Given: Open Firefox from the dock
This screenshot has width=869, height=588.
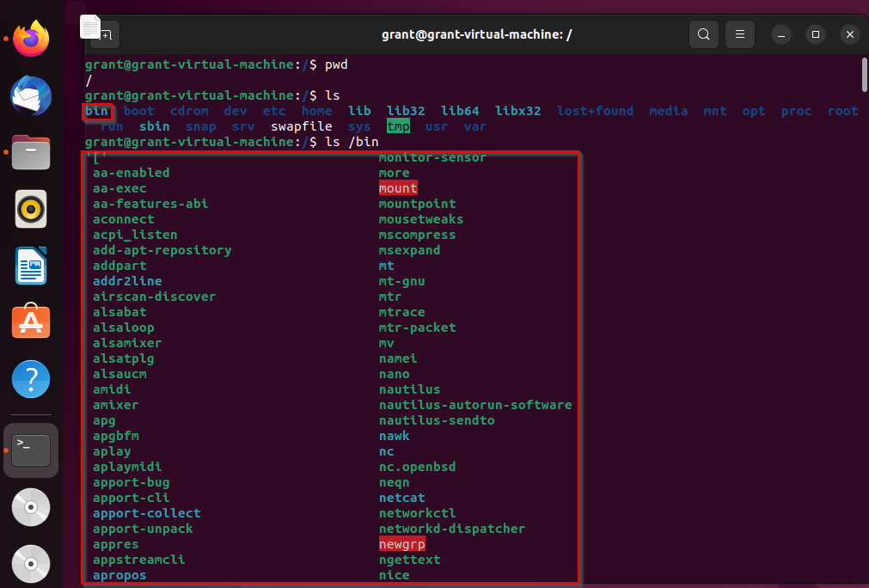Looking at the screenshot, I should tap(31, 38).
